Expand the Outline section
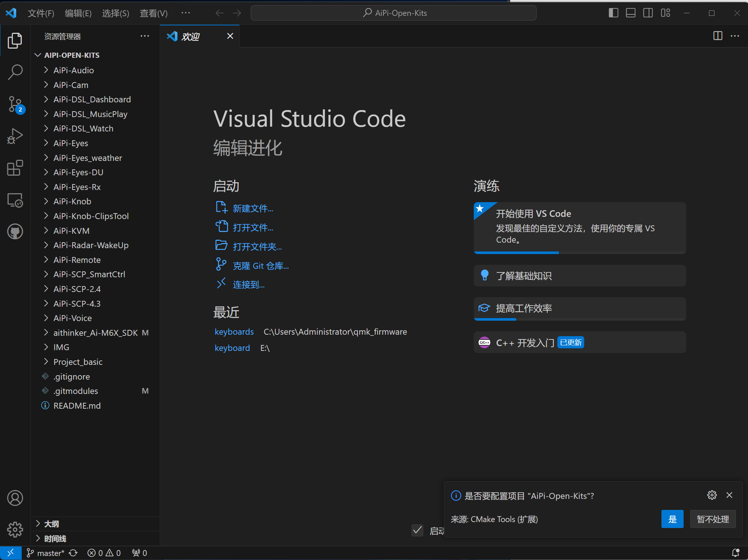 click(x=95, y=524)
